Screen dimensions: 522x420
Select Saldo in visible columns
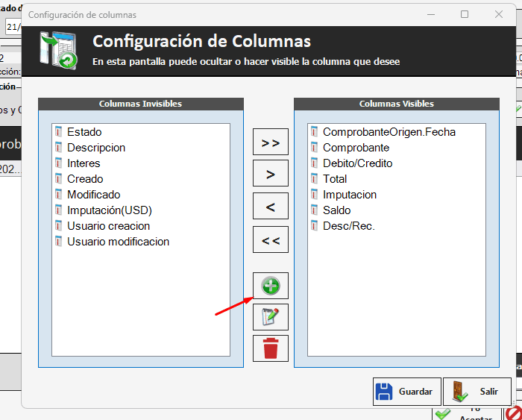click(x=336, y=210)
